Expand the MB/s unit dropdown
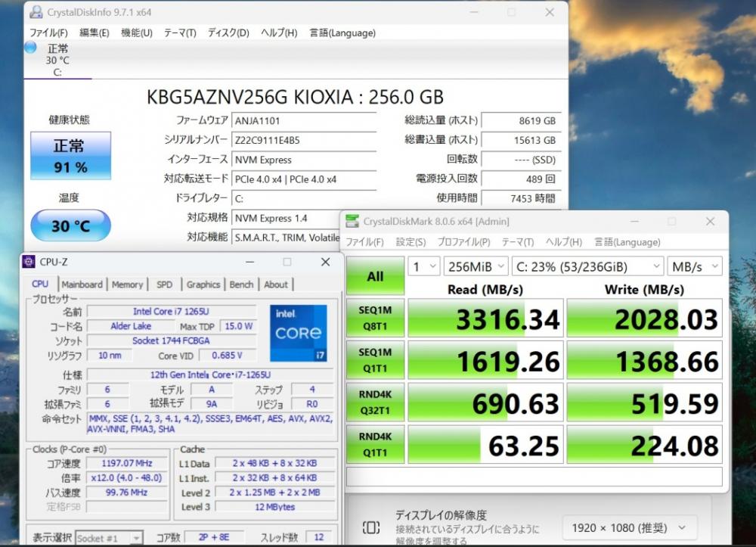Viewport: 756px width, 547px height. tap(694, 266)
